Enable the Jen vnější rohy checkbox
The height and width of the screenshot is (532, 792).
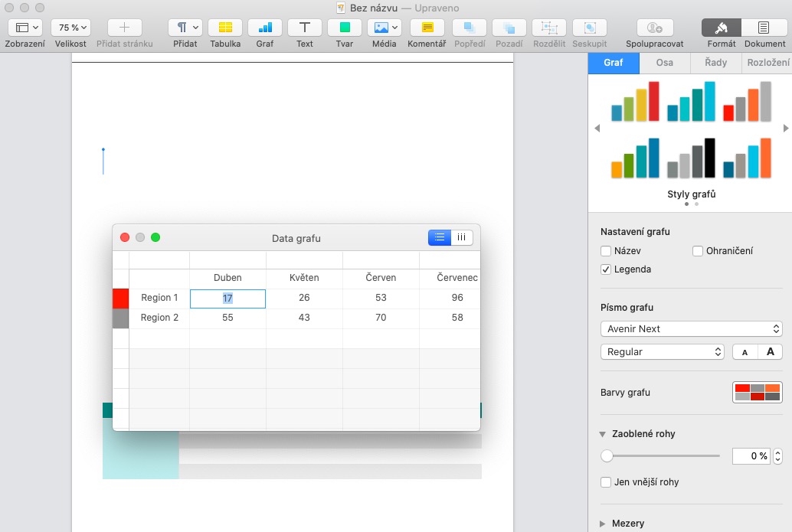[606, 482]
